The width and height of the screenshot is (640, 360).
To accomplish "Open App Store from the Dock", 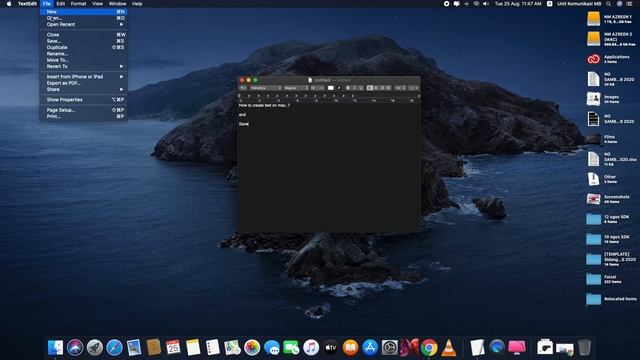I will tap(370, 347).
